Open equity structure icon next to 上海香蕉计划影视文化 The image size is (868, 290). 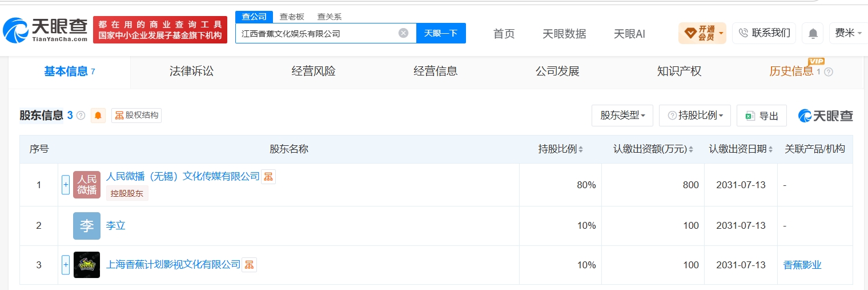(249, 265)
